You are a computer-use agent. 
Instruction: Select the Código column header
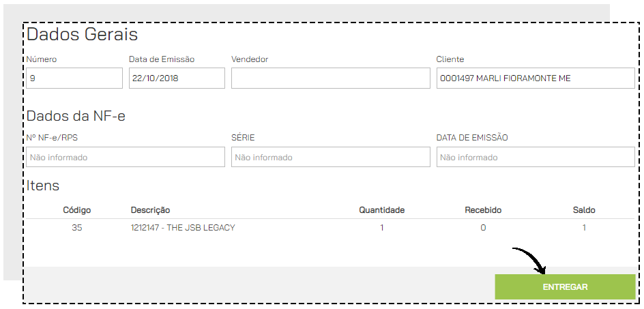pos(77,210)
